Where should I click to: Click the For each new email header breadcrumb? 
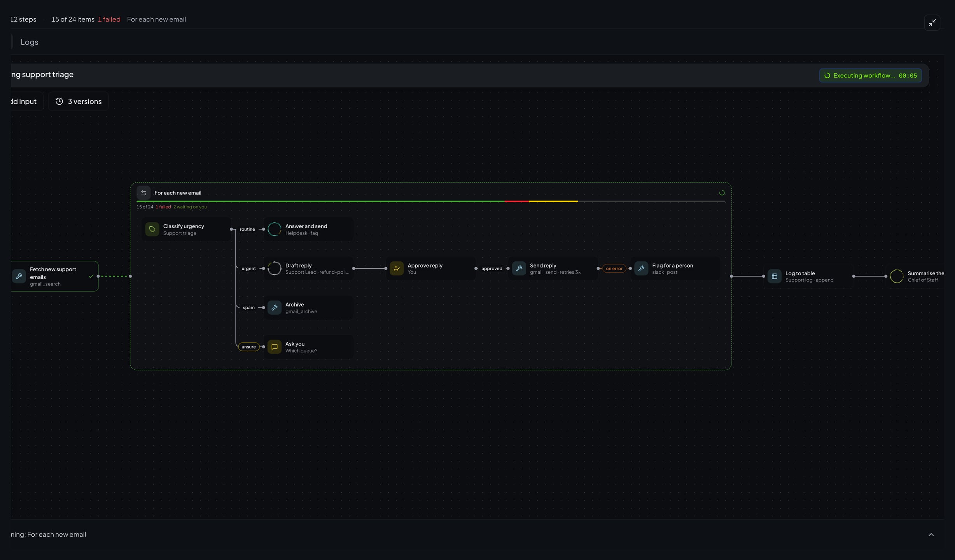pos(156,19)
